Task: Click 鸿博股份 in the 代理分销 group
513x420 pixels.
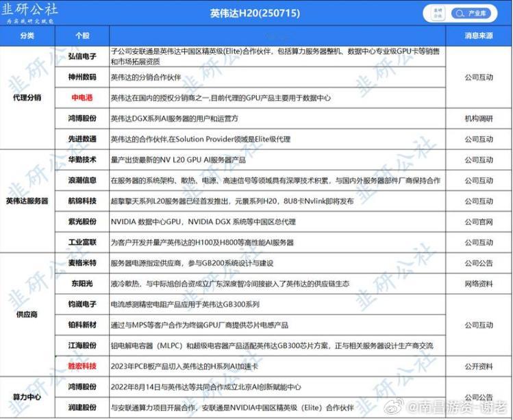Action: click(x=82, y=118)
